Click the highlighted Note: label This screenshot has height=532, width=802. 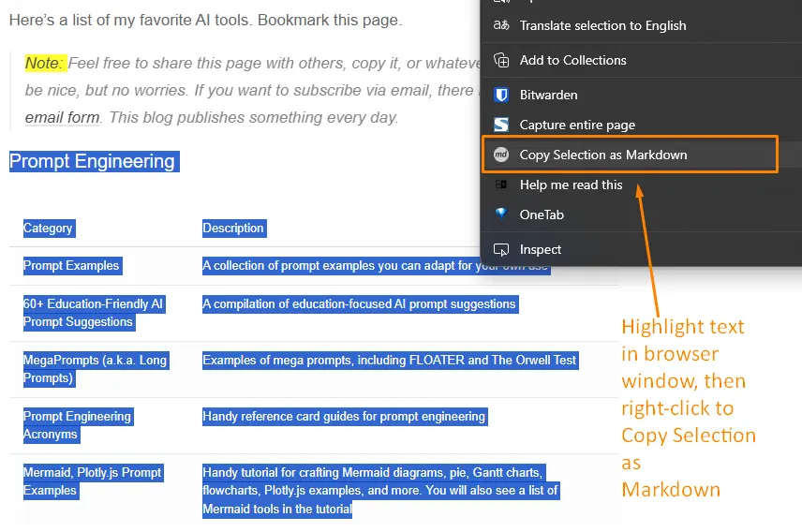[x=46, y=63]
